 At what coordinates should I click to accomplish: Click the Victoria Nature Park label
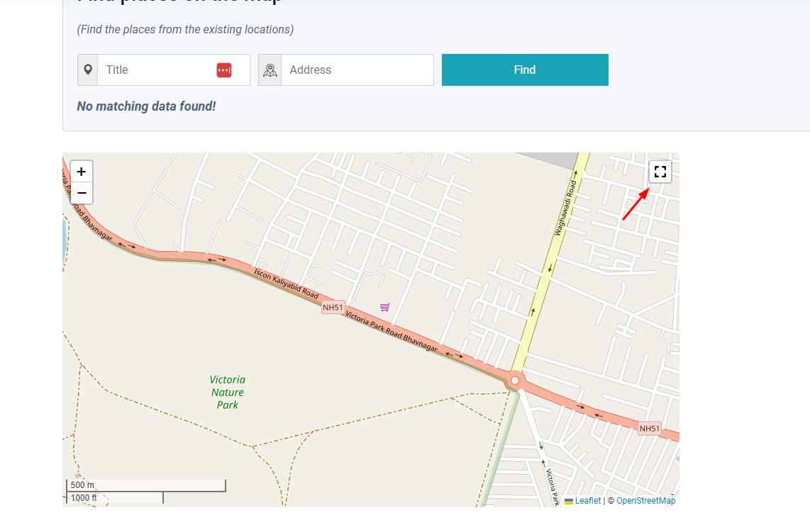pos(228,392)
